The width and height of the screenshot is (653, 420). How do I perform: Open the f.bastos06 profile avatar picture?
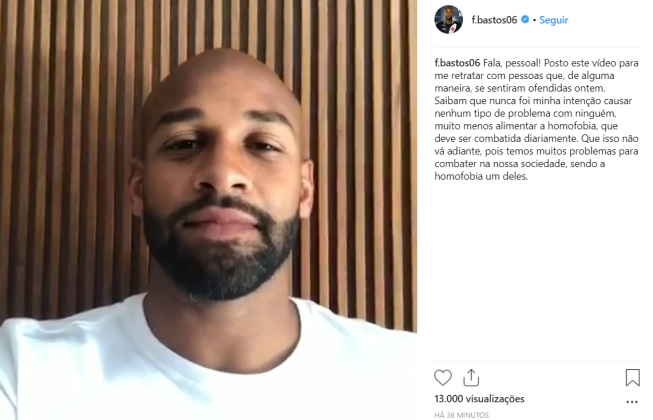tap(449, 20)
